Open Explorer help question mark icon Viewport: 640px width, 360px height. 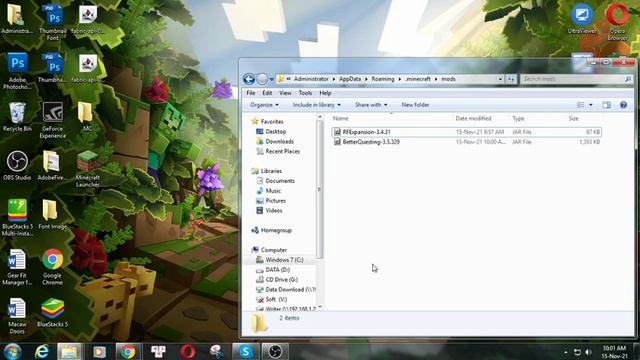point(623,105)
